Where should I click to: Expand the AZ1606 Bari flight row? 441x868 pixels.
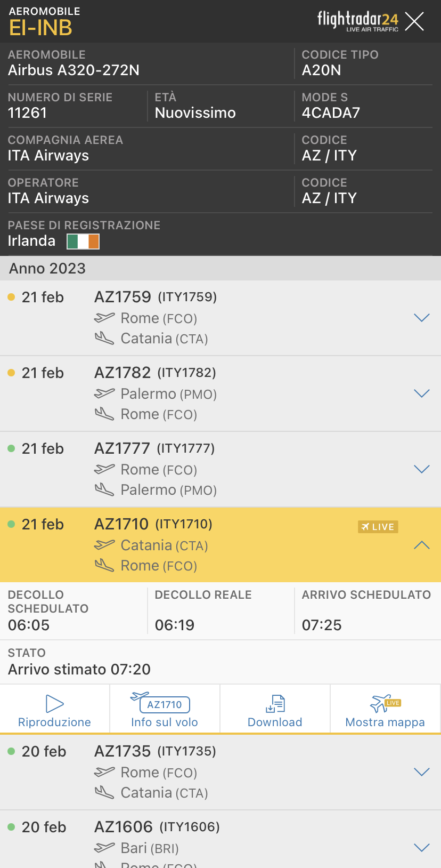click(421, 848)
